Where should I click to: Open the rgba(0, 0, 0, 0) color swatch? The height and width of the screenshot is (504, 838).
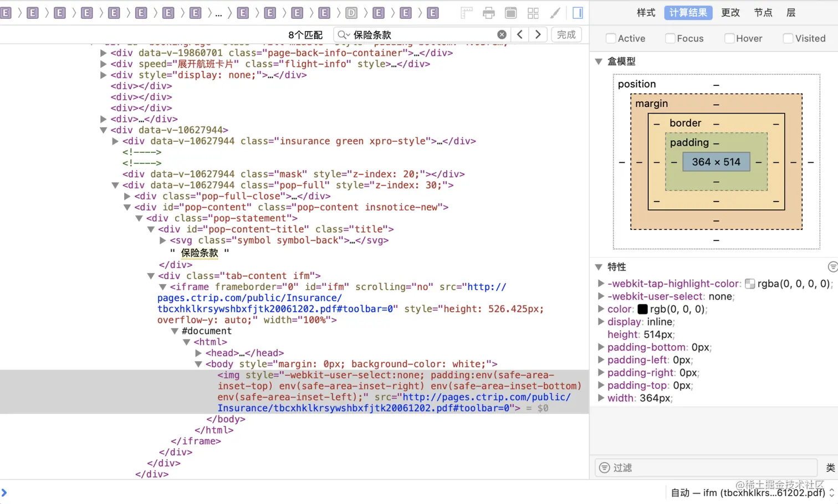[750, 284]
